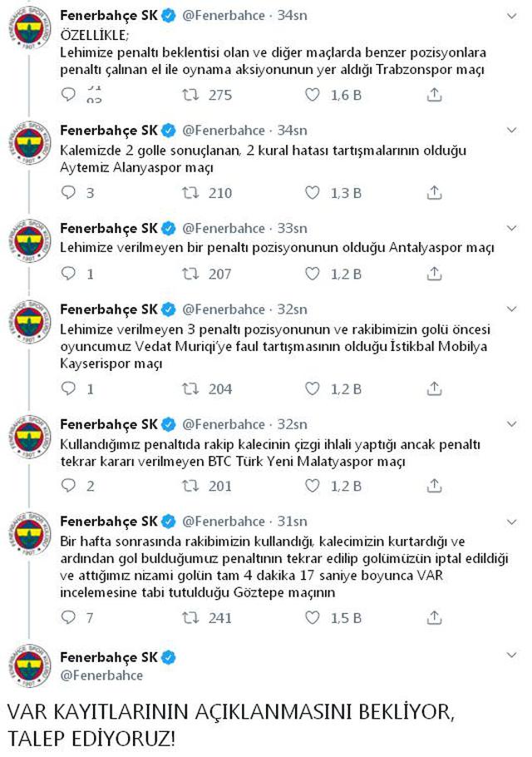Share the Kayserispor maçı tweet
This screenshot has width=532, height=757.
tap(434, 388)
